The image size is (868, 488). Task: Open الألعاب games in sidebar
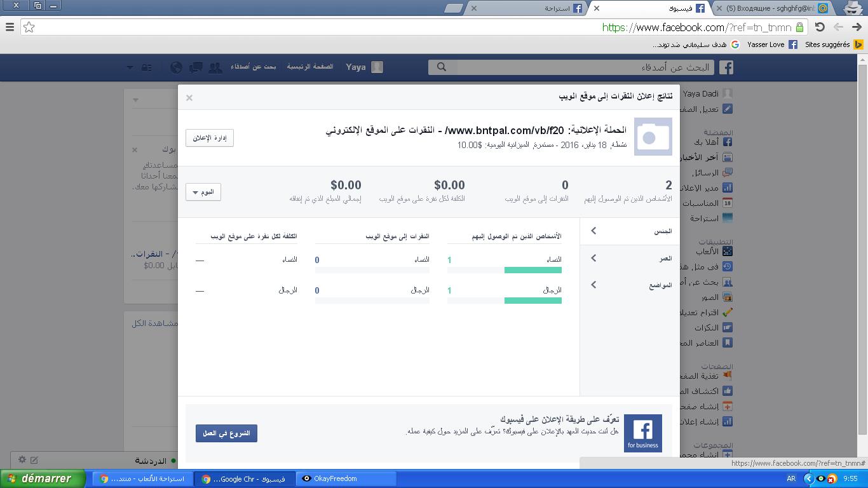click(715, 251)
